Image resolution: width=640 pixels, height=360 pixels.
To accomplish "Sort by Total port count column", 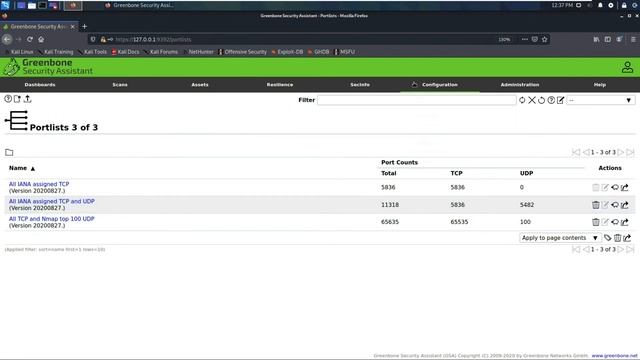I will [389, 173].
